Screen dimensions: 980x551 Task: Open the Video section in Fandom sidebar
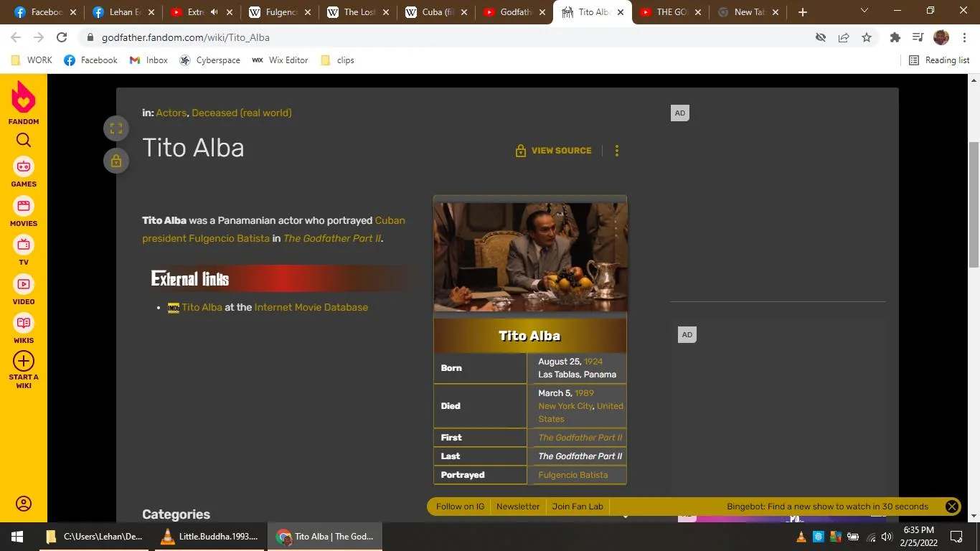pos(24,289)
